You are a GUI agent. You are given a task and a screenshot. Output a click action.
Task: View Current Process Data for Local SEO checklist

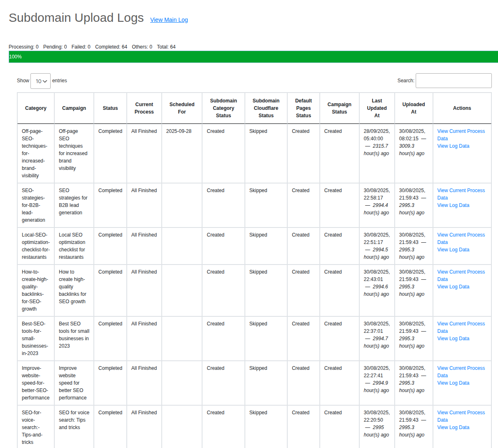pyautogui.click(x=461, y=235)
